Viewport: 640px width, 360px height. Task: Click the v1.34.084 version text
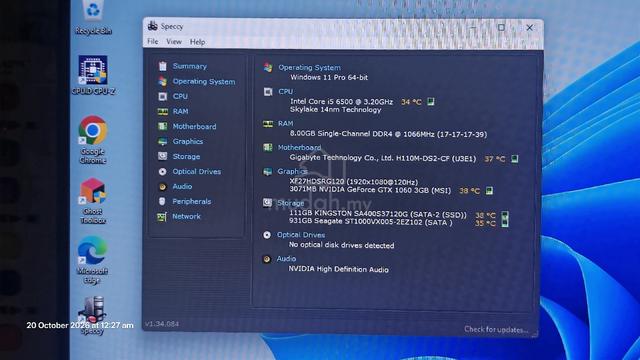(x=162, y=324)
